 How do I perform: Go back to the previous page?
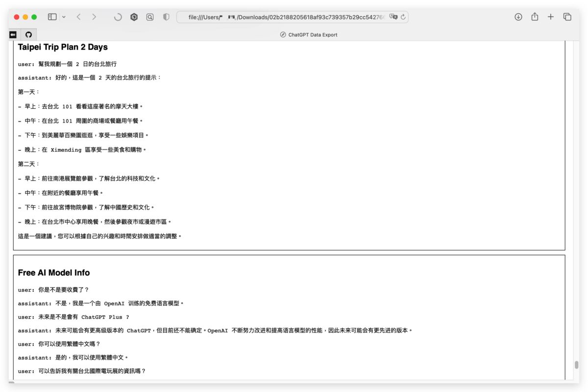point(78,17)
